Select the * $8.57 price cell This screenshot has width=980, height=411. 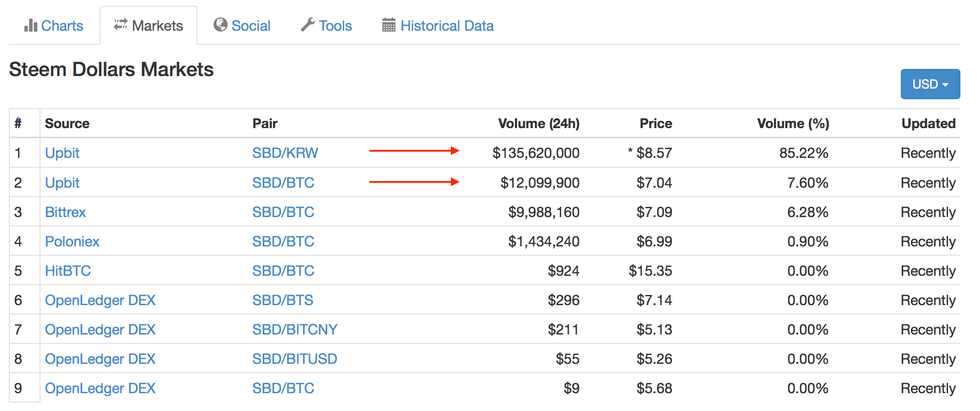[x=650, y=153]
